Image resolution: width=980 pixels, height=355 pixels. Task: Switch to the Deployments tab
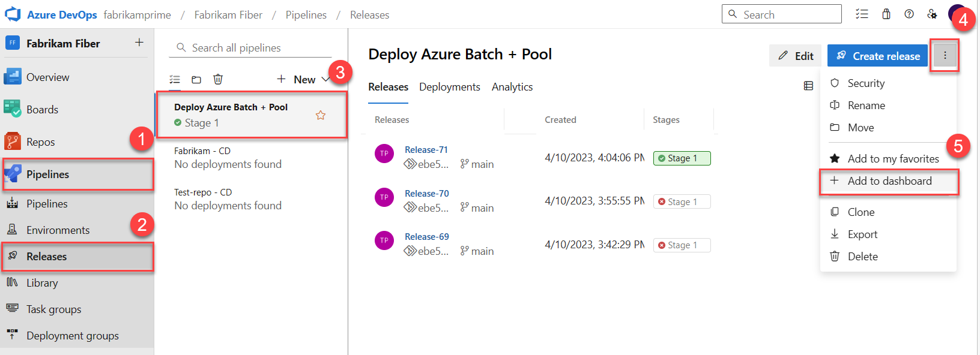point(449,87)
